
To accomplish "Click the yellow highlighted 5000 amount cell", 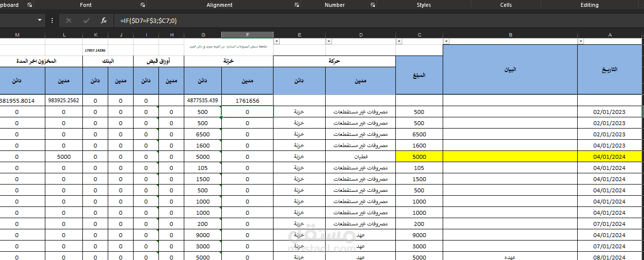I will (419, 157).
